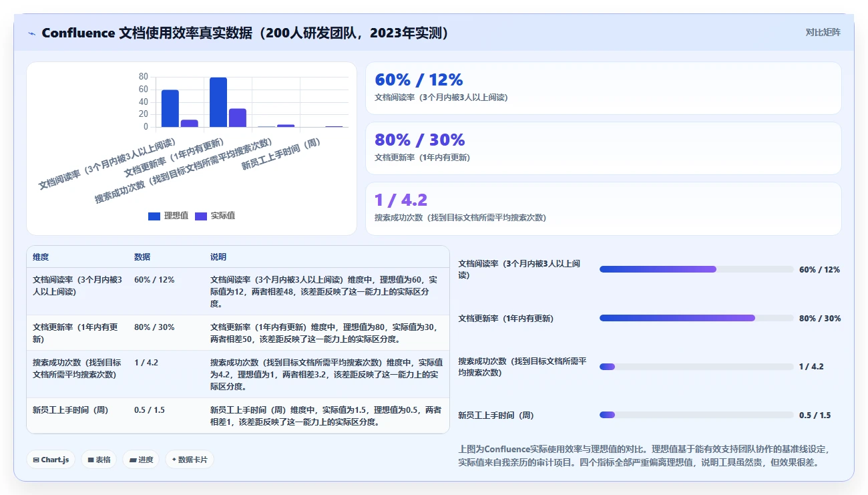The image size is (868, 495).
Task: Click the 新员工上手时间 progress bar
Action: [696, 415]
